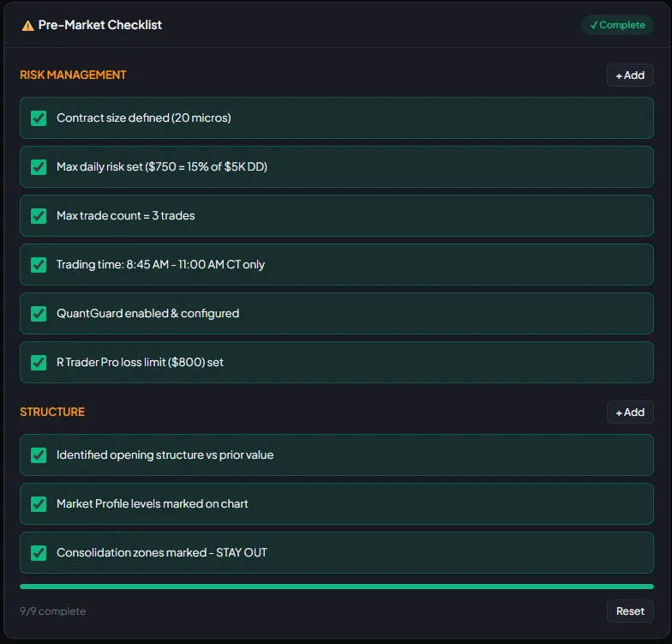Click the green Complete status badge
The width and height of the screenshot is (672, 644).
coord(617,25)
